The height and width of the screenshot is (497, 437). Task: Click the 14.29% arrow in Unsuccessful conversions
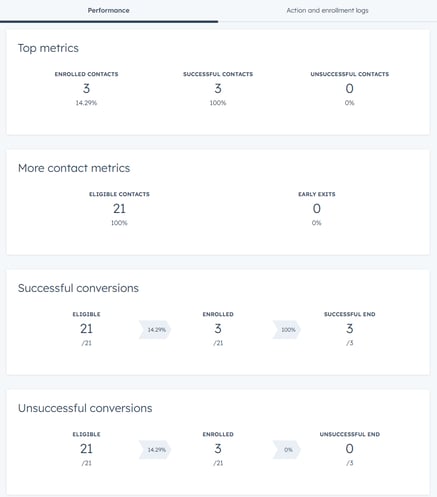[155, 450]
